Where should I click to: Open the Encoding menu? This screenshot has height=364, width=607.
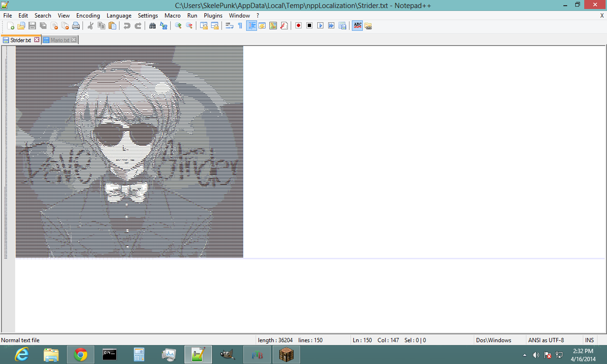pos(88,16)
